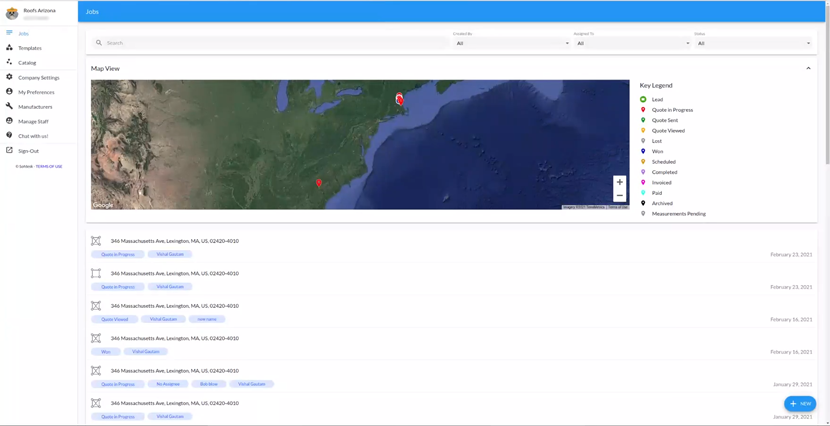This screenshot has width=830, height=426.
Task: Click the jobs Search field
Action: 270,43
